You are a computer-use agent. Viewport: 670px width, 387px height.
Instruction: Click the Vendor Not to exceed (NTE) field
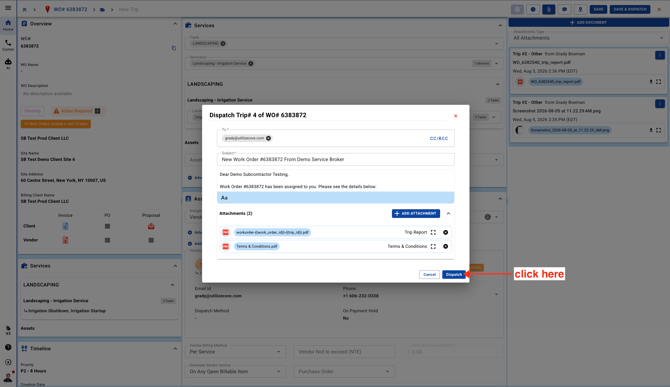(344, 352)
